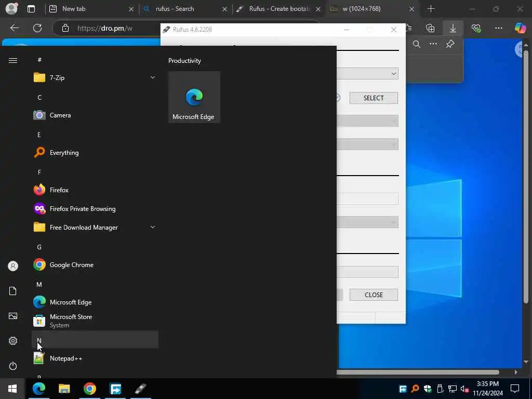Open Free Download Manager folder
532x399 pixels.
(95, 228)
